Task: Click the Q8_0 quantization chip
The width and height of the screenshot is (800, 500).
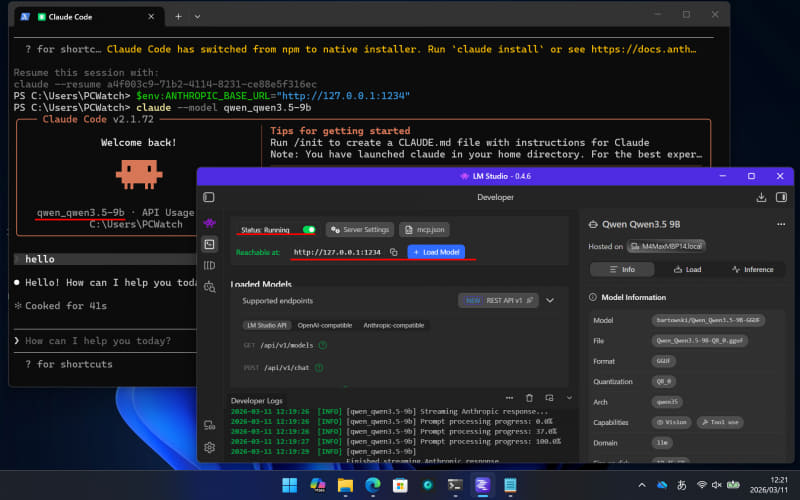Action: pos(664,382)
